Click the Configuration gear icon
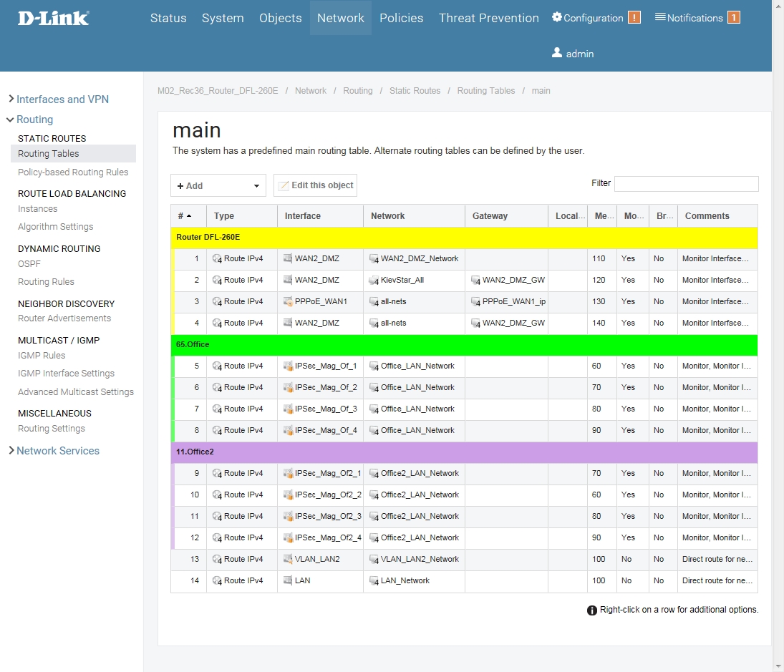The image size is (784, 672). pyautogui.click(x=557, y=17)
